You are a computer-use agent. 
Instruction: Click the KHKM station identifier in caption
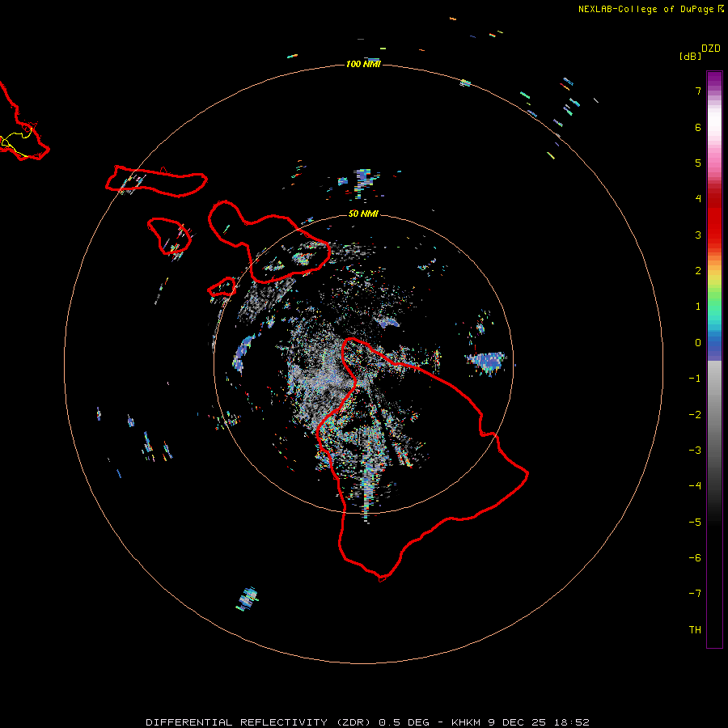(466, 722)
